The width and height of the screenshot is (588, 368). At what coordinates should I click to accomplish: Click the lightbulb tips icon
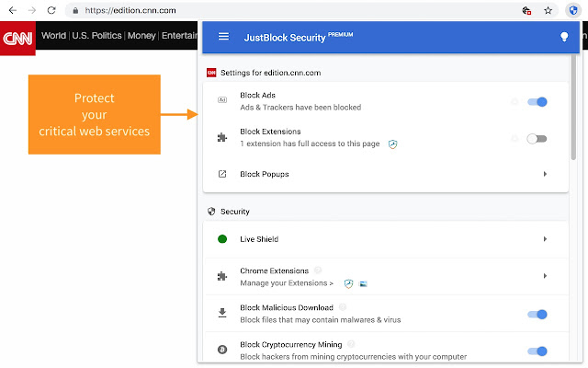coord(564,38)
